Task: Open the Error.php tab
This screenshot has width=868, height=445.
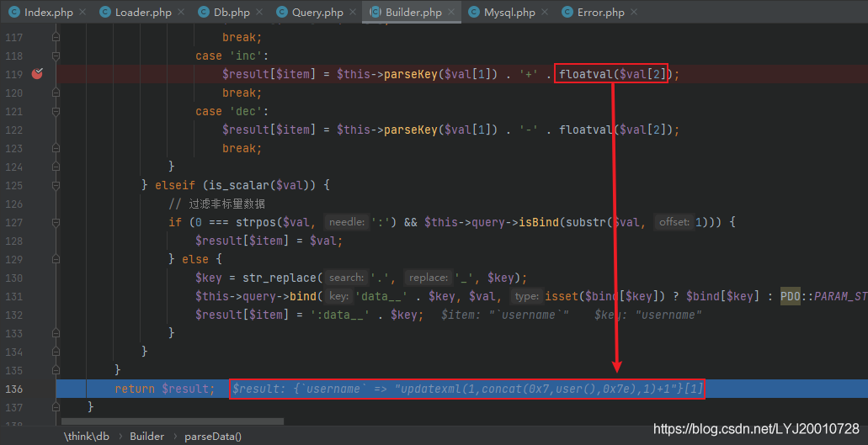Action: pyautogui.click(x=599, y=12)
